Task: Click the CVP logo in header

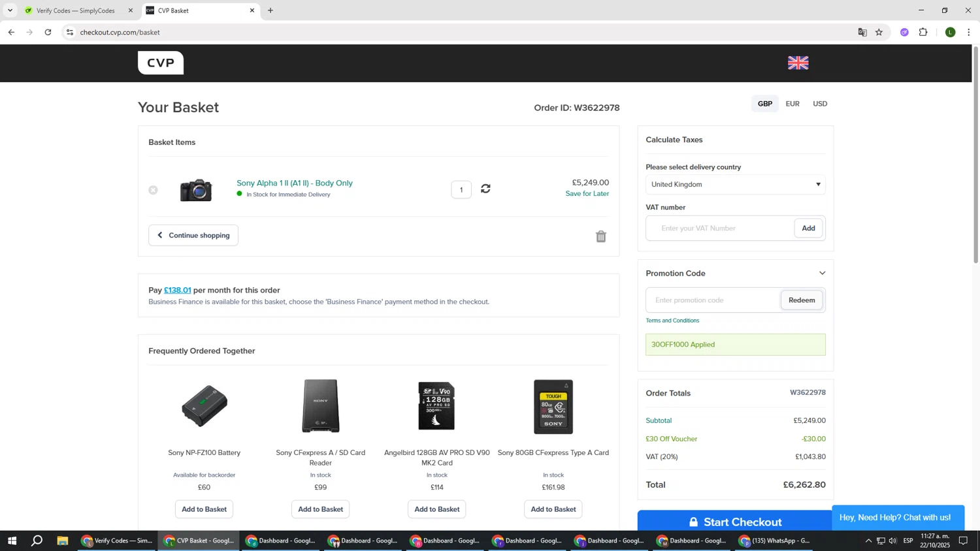Action: tap(161, 63)
